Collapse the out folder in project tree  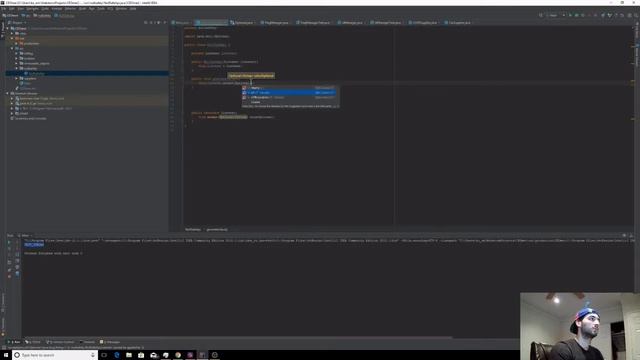click(12, 38)
